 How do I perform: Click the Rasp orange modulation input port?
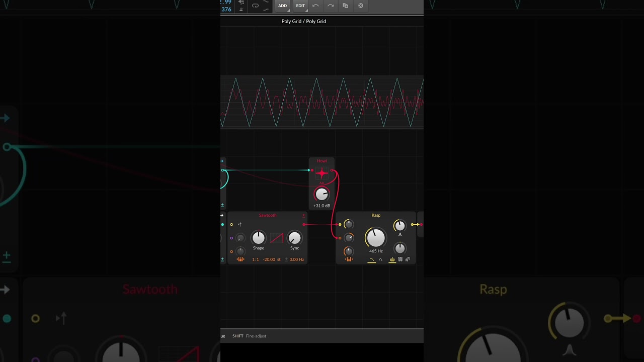point(340,238)
